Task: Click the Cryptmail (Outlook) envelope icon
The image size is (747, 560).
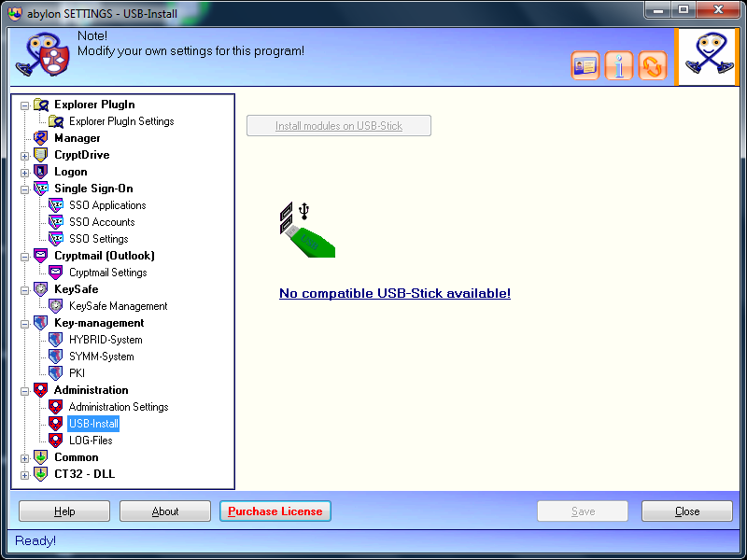Action: click(41, 256)
